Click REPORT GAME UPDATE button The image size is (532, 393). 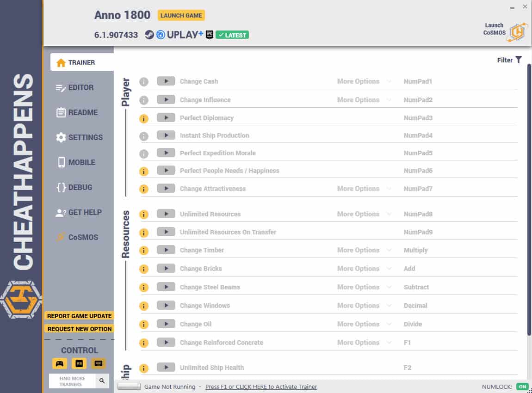(x=80, y=316)
